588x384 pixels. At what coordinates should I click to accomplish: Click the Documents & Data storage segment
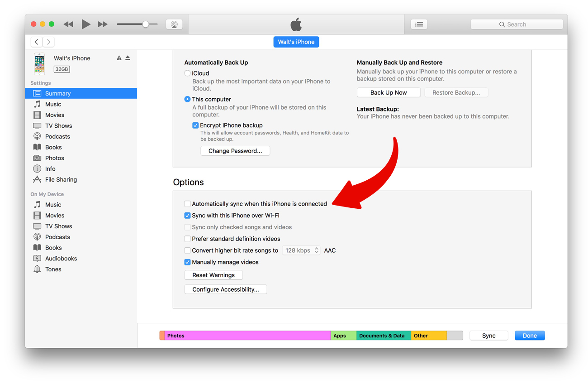point(384,336)
